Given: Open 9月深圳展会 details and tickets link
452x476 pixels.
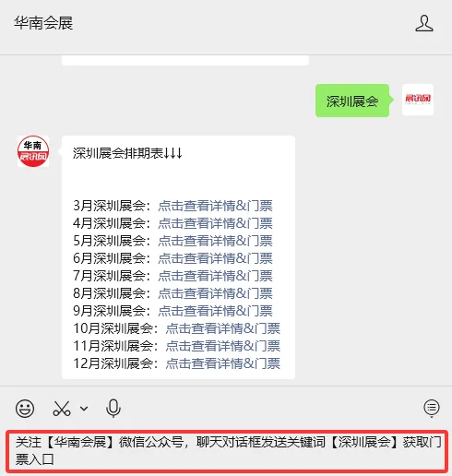Looking at the screenshot, I should (x=215, y=311).
